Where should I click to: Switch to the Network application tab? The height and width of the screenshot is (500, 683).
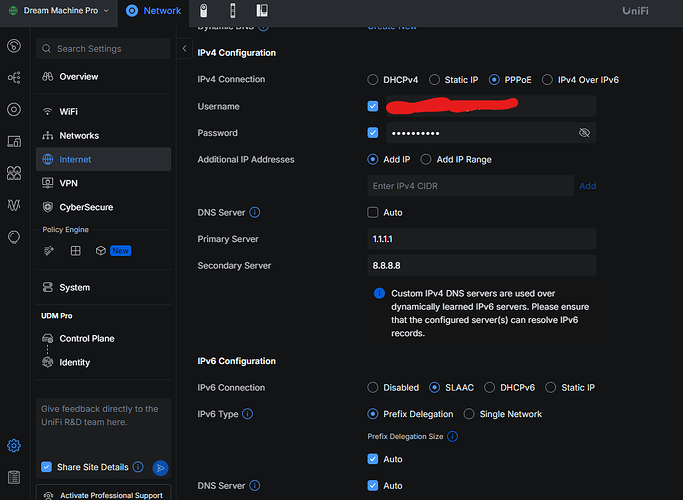pos(153,10)
